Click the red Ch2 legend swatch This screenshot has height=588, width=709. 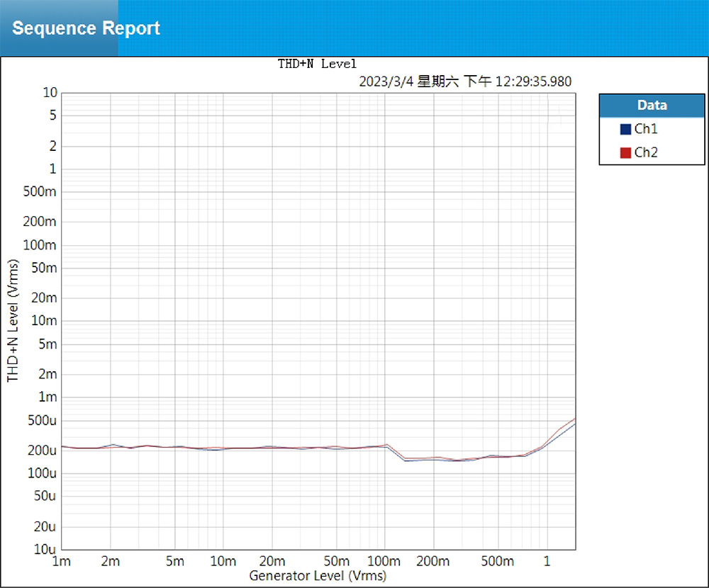(x=625, y=152)
